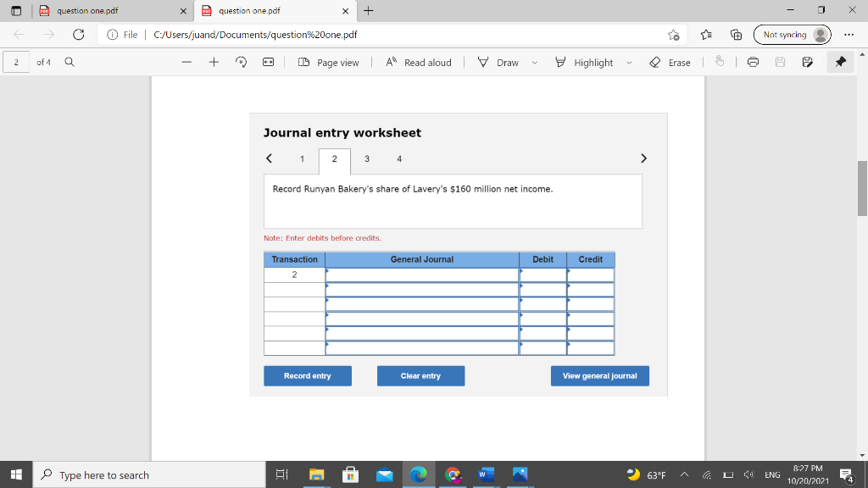Open the notification center icon

[x=847, y=474]
